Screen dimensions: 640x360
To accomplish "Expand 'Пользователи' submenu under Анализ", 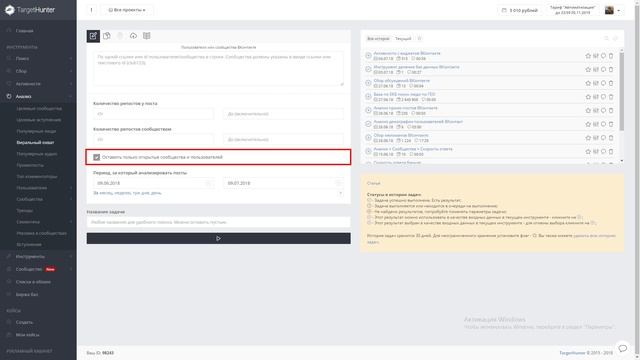I will (x=38, y=188).
